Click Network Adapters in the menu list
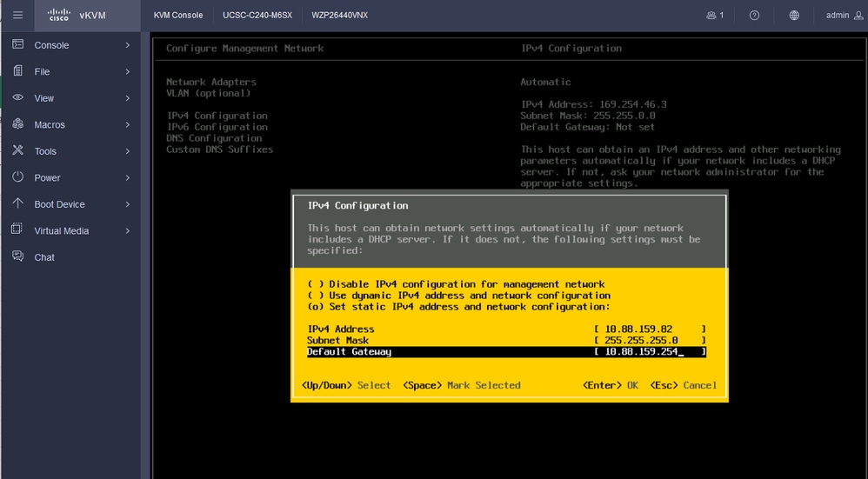868x479 pixels. click(x=210, y=82)
